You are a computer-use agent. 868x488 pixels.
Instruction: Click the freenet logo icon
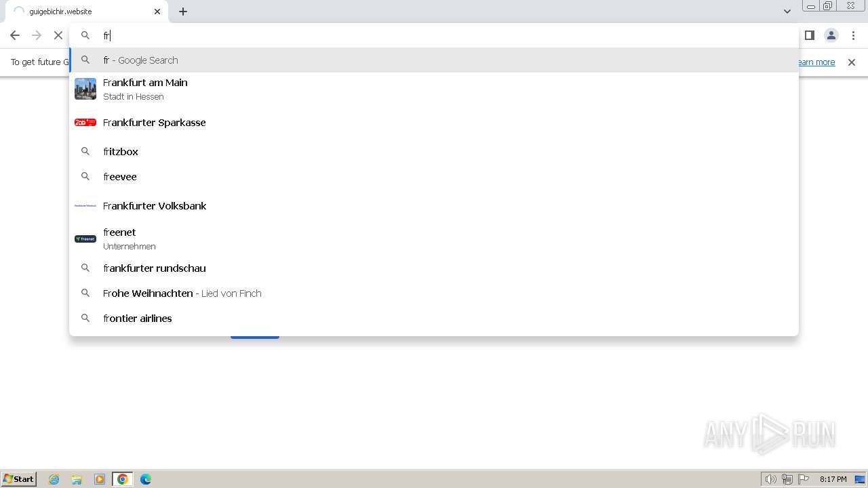pyautogui.click(x=85, y=239)
